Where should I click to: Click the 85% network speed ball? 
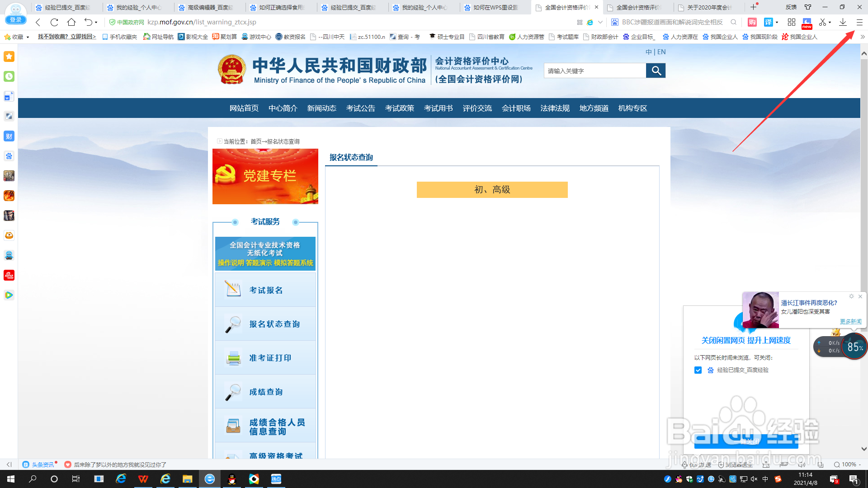(x=854, y=347)
